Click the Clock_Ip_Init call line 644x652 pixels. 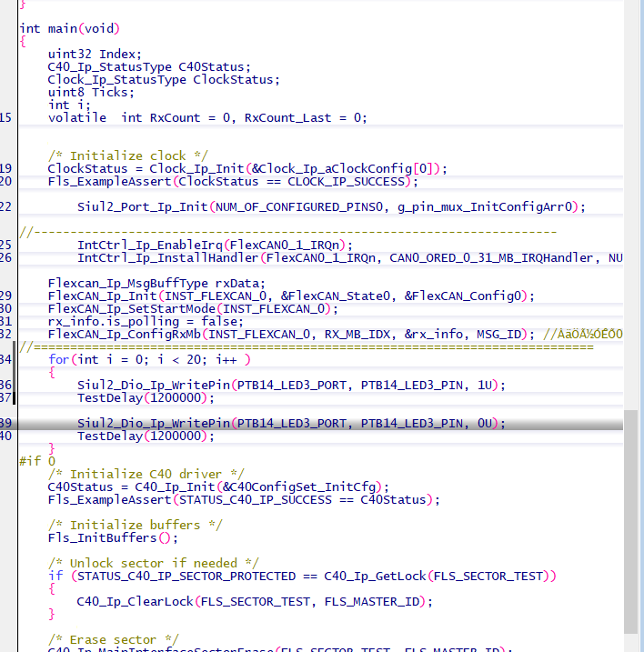(x=247, y=168)
